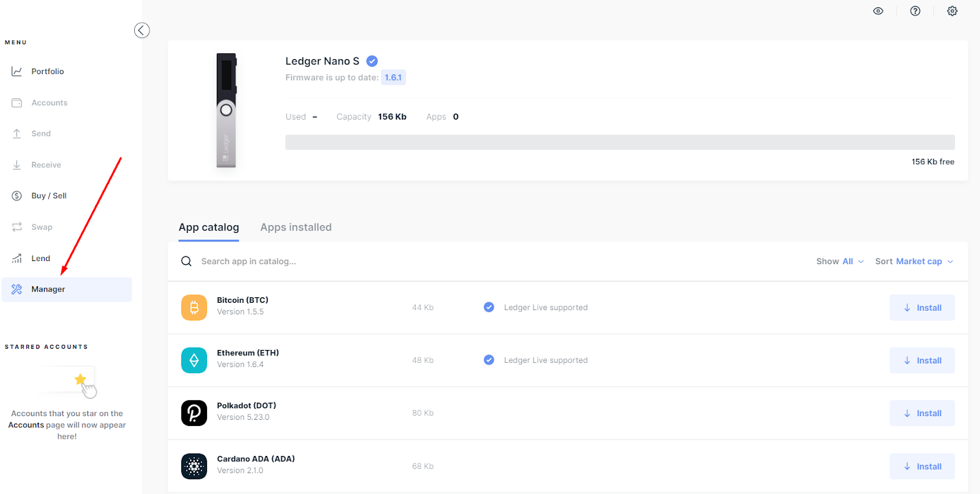Click the starred accounts star illustration
This screenshot has height=494, width=980.
tap(80, 379)
